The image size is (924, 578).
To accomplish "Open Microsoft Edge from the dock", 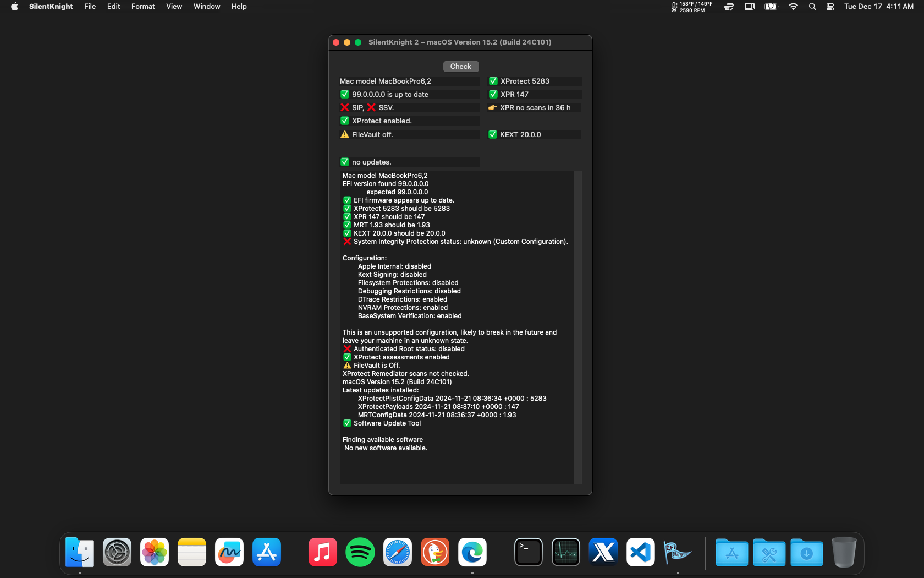I will coord(472,552).
